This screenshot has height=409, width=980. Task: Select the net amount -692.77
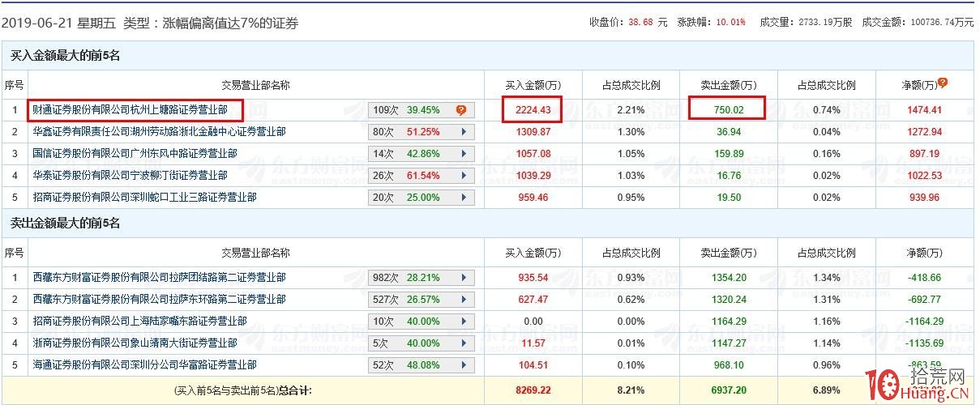pyautogui.click(x=924, y=300)
